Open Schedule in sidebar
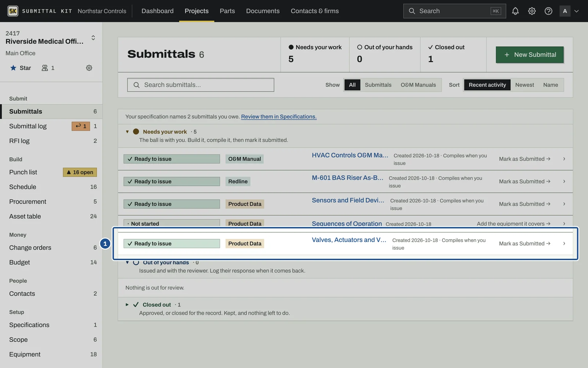588x368 pixels. (x=51, y=187)
